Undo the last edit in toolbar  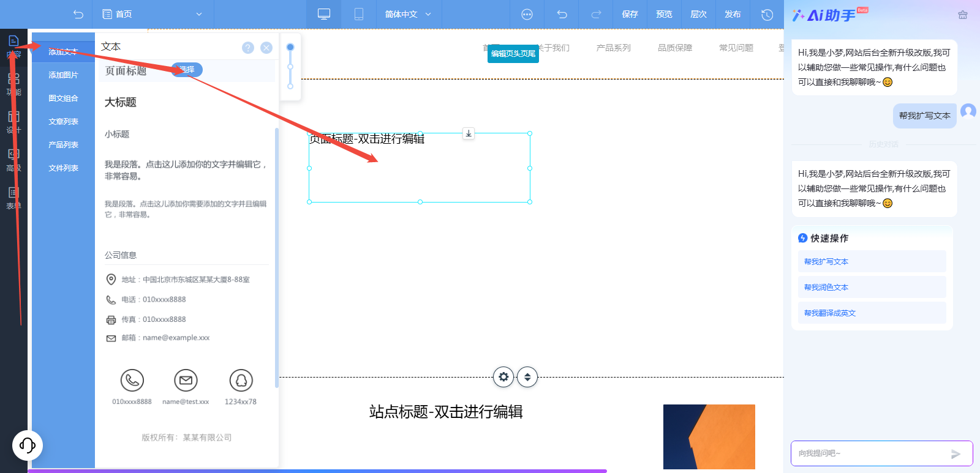(562, 14)
